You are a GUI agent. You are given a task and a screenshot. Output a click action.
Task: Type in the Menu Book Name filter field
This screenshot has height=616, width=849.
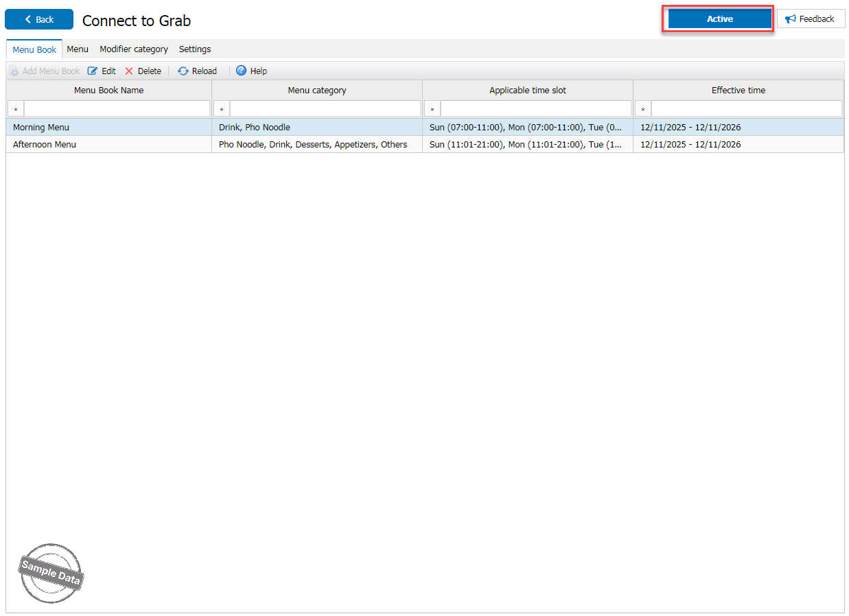click(x=117, y=109)
